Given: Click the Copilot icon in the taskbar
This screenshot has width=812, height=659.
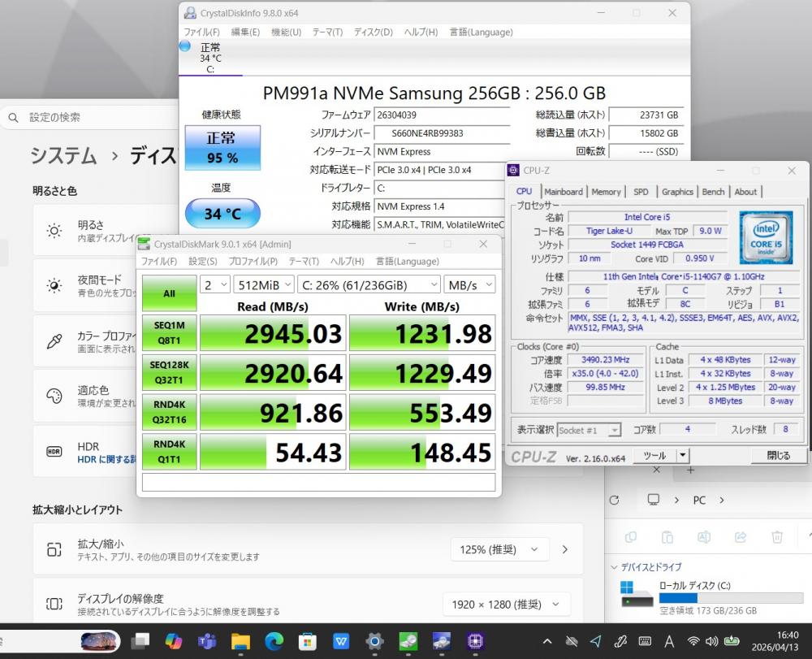Looking at the screenshot, I should pyautogui.click(x=173, y=641).
